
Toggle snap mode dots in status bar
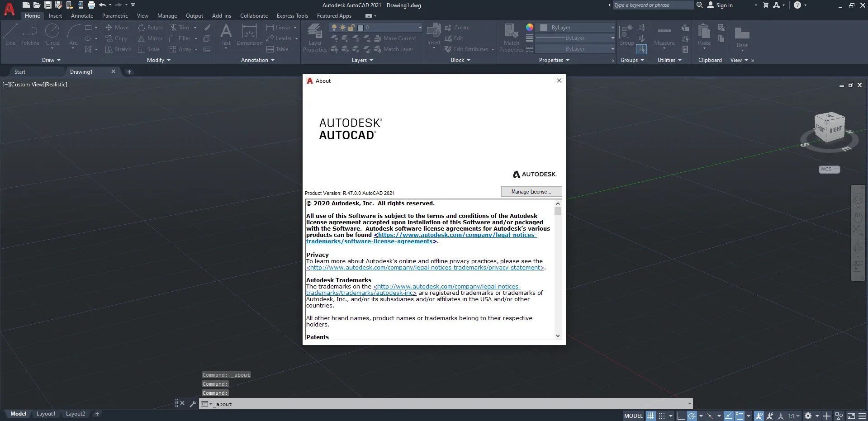662,416
